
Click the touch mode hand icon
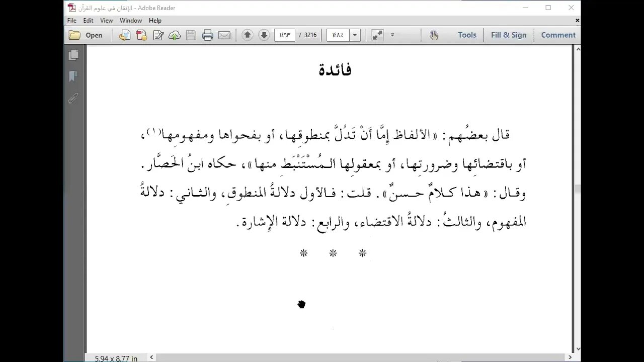(x=434, y=35)
